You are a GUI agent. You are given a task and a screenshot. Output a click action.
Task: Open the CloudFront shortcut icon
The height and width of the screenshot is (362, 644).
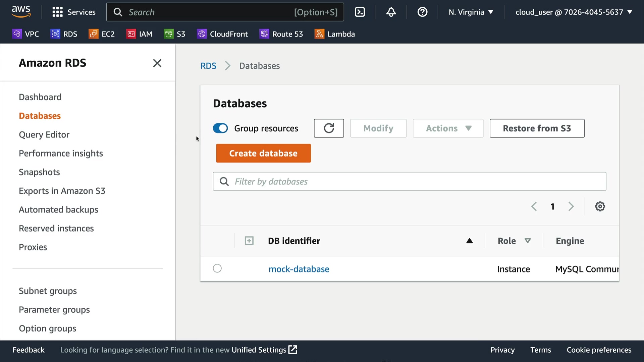coord(202,34)
